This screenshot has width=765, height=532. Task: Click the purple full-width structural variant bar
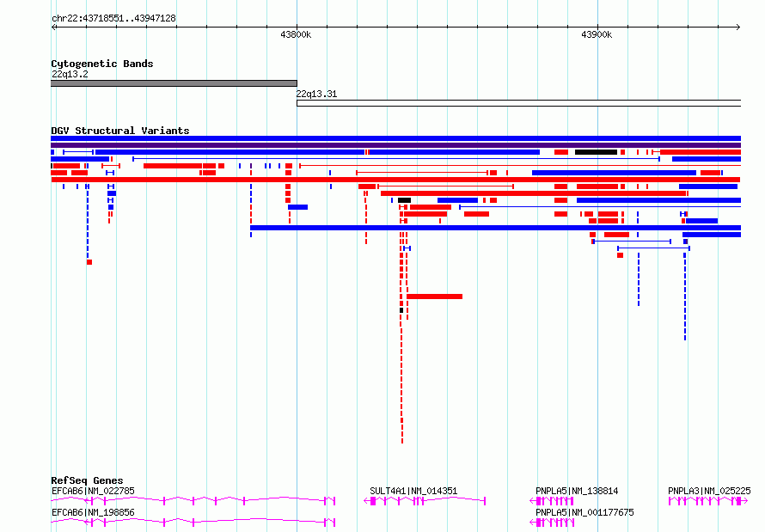click(395, 145)
